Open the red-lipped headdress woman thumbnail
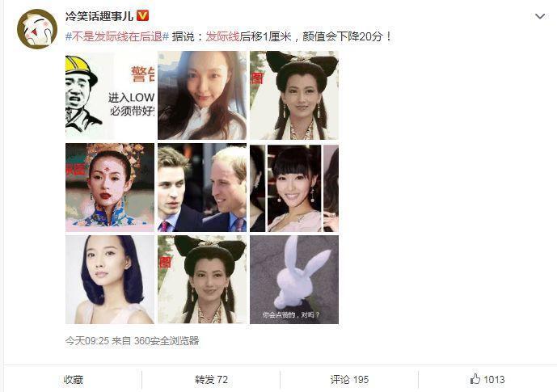This screenshot has width=557, height=392. pyautogui.click(x=110, y=188)
